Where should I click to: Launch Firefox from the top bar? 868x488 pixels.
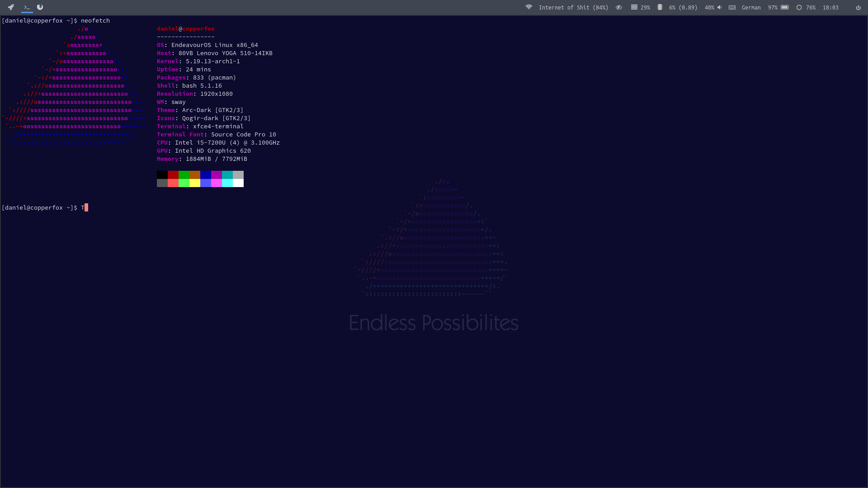40,7
